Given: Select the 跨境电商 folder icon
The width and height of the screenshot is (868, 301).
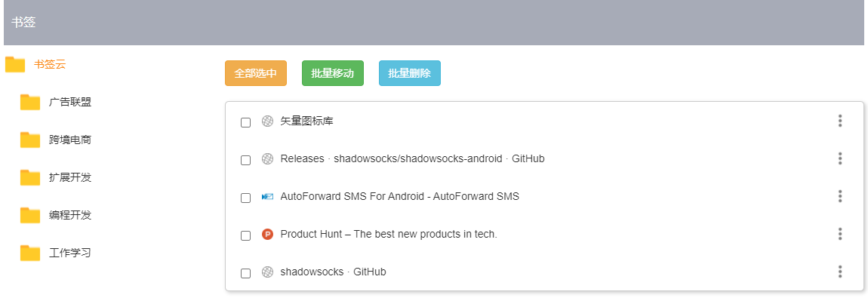Looking at the screenshot, I should coord(30,140).
